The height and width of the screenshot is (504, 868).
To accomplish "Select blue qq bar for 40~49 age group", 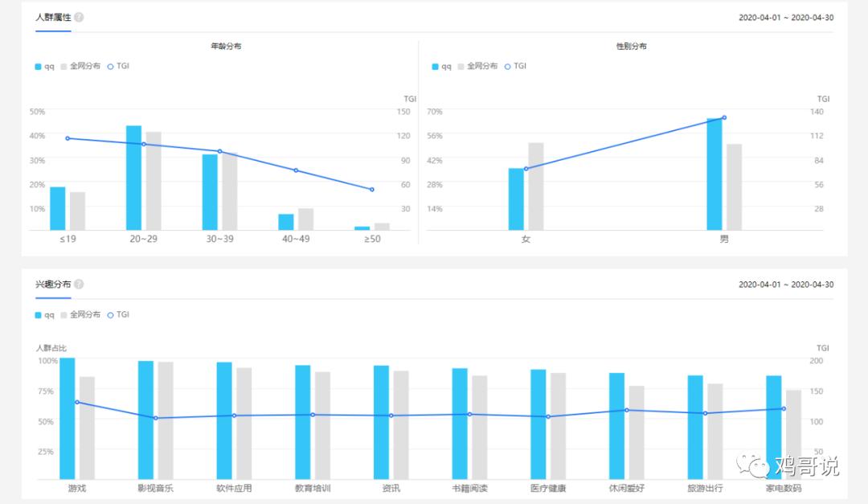I will tap(285, 222).
